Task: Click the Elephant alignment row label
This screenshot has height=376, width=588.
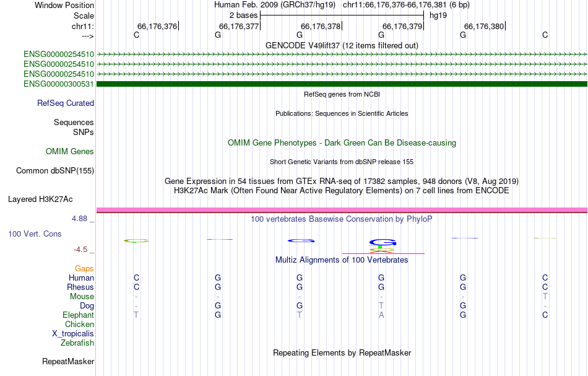Action: [78, 315]
